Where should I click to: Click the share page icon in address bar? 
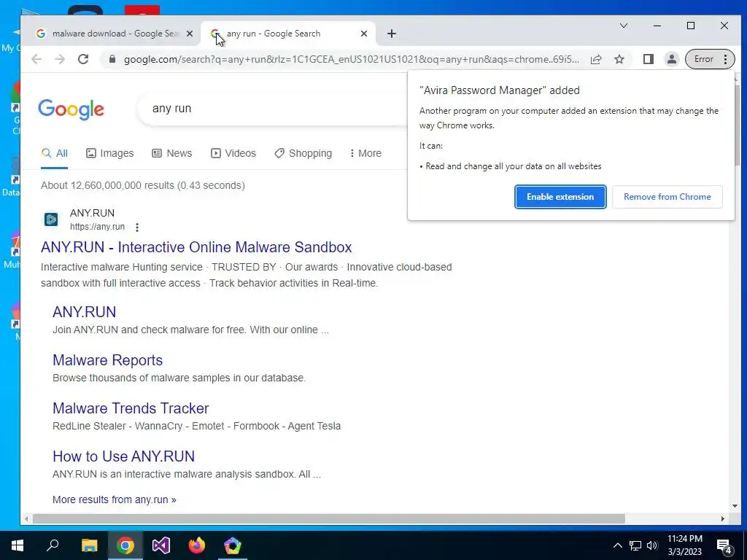pyautogui.click(x=596, y=59)
